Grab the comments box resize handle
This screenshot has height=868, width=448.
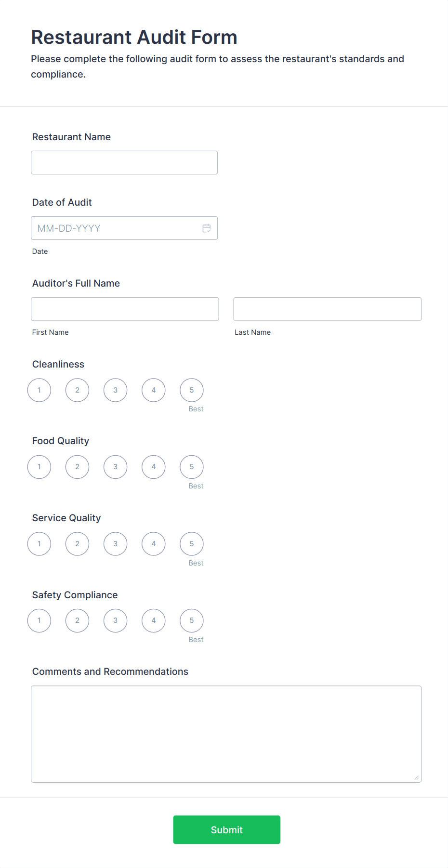[417, 777]
